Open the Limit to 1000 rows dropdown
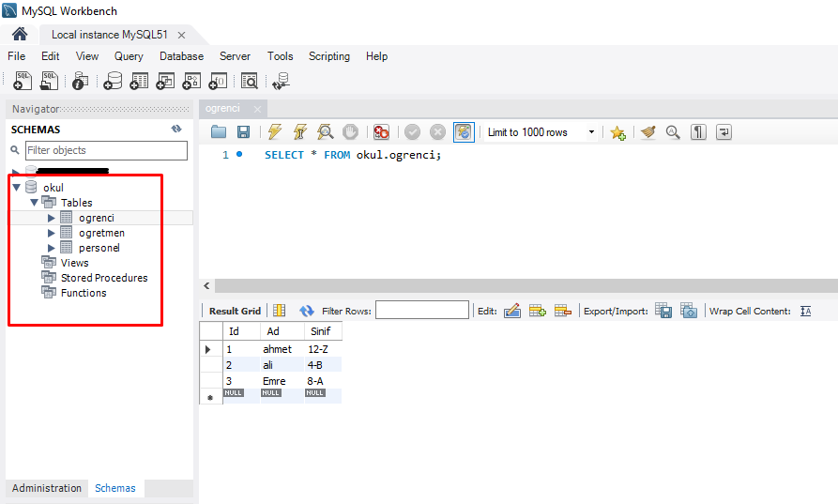Image resolution: width=838 pixels, height=504 pixels. click(541, 132)
